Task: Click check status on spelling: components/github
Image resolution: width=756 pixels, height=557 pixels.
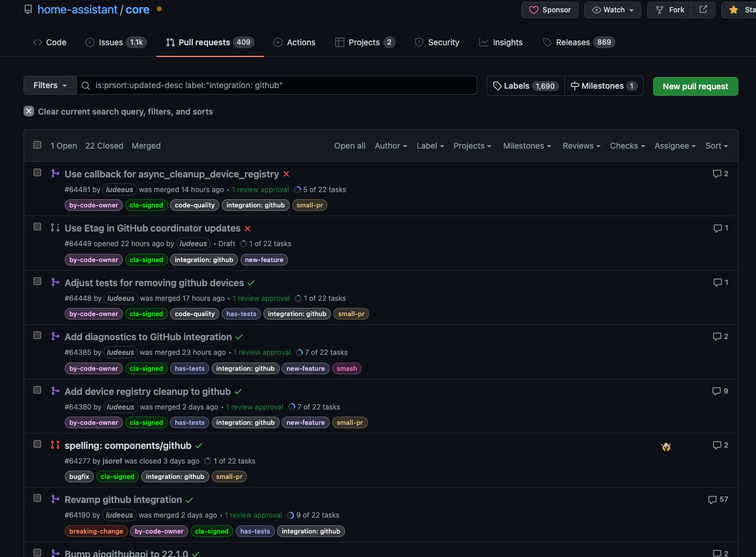Action: click(x=199, y=445)
